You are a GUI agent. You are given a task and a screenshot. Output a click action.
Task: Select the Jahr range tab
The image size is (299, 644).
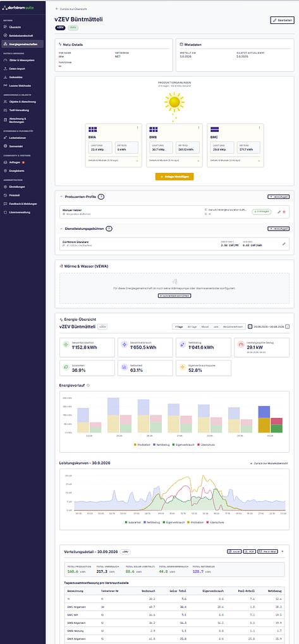tap(216, 326)
